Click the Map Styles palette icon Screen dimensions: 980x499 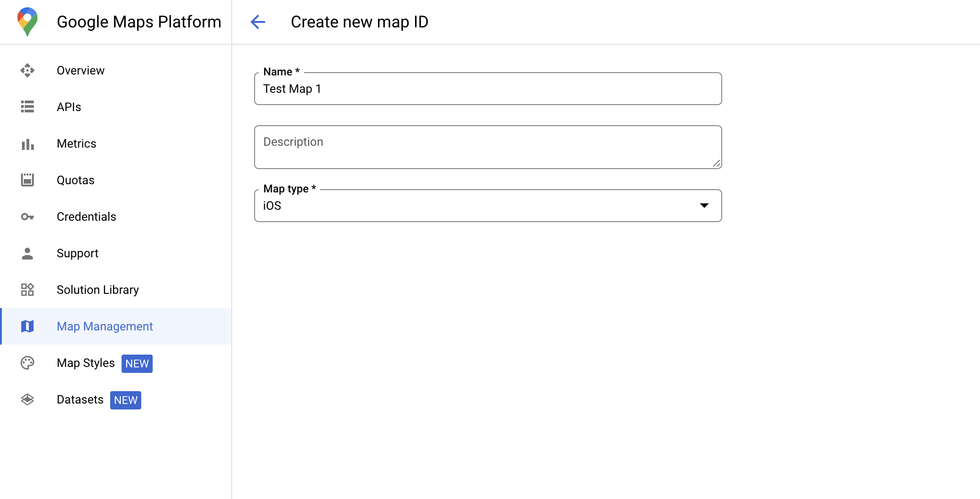[x=28, y=363]
